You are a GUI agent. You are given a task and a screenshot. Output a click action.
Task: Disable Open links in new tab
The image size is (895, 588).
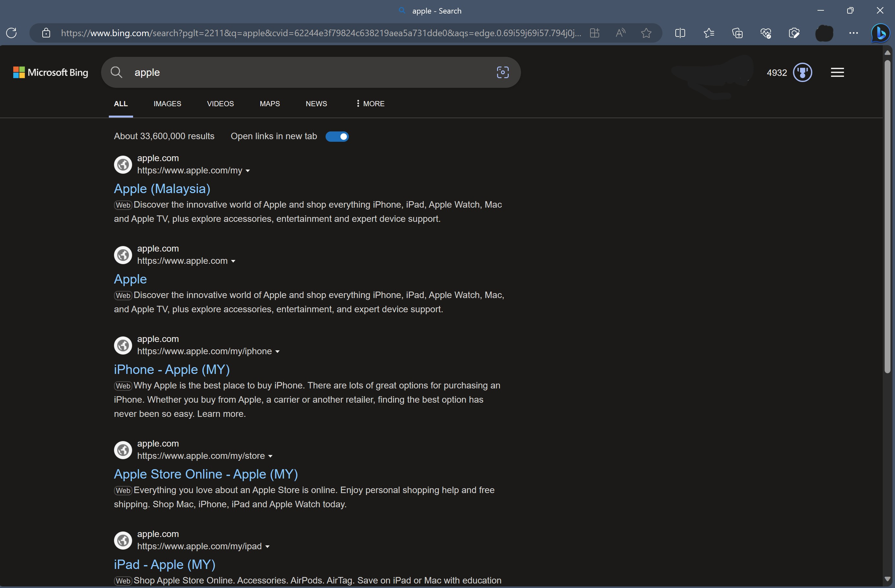coord(337,136)
